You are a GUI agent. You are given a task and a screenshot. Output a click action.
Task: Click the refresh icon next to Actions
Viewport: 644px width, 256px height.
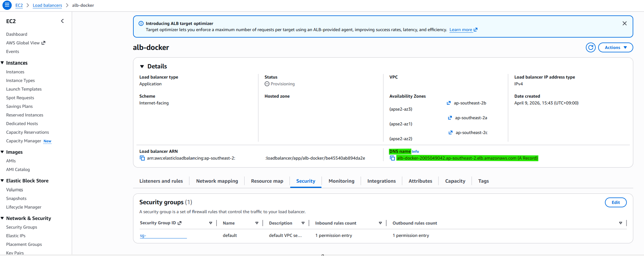coord(590,47)
